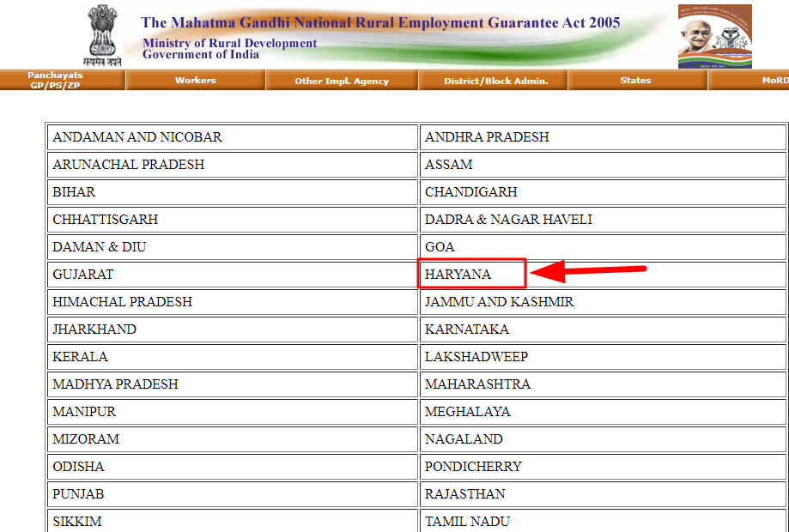Choose JHARKHAND from the list
Image resolution: width=789 pixels, height=532 pixels.
(x=94, y=329)
